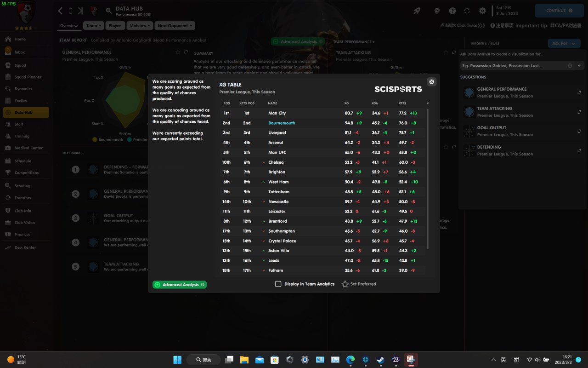The image size is (588, 368).
Task: Click the important tip link
Action: 531,26
